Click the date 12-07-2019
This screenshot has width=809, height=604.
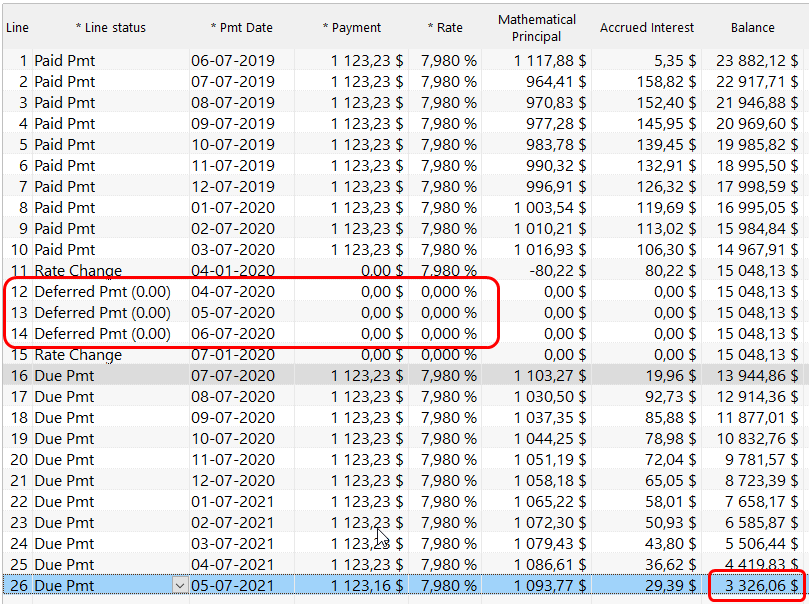233,187
